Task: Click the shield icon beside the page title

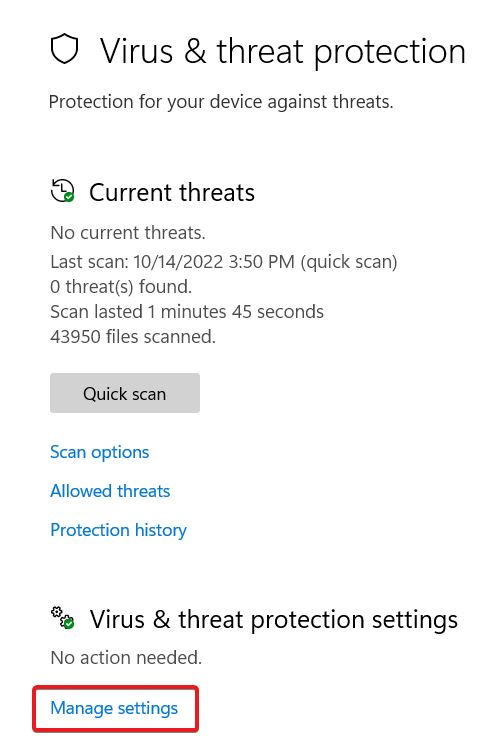Action: click(64, 49)
